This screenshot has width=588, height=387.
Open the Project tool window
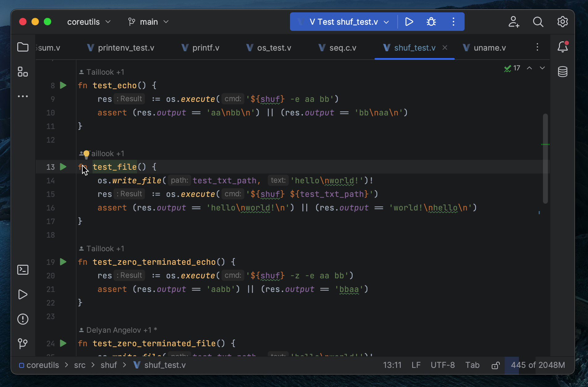23,47
